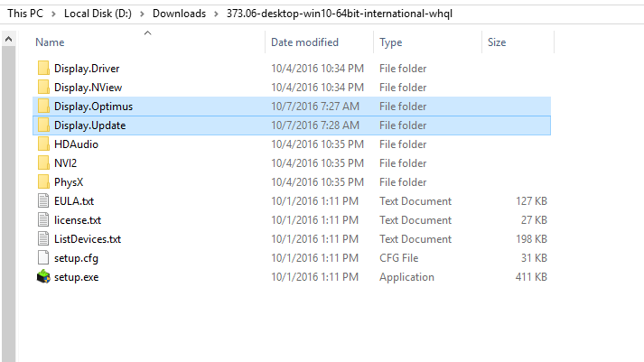Click the setup.exe NVIDIA installer icon

43,276
